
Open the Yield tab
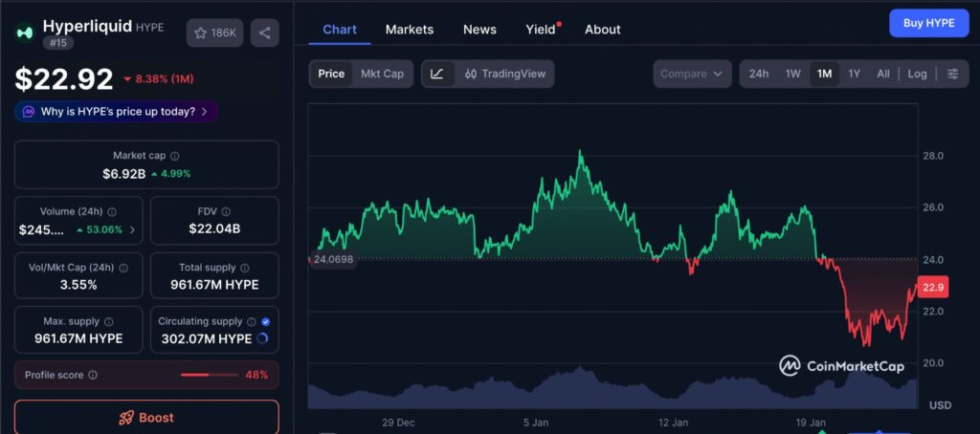tap(541, 30)
